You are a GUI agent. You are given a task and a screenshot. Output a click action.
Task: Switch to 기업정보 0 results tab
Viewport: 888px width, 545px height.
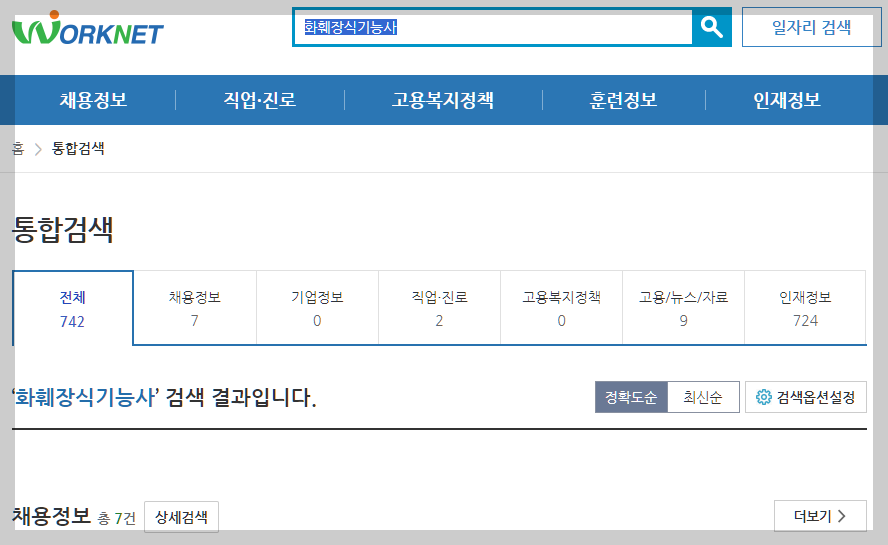click(317, 308)
